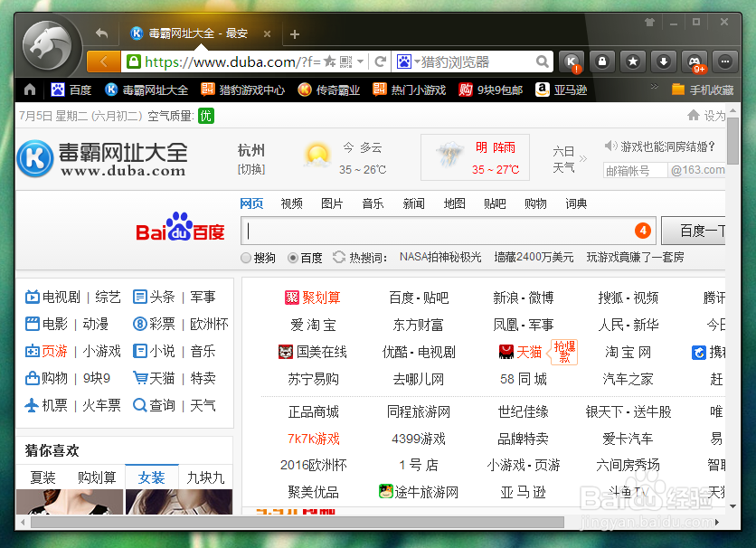Click the green 优 air quality badge

(x=206, y=116)
